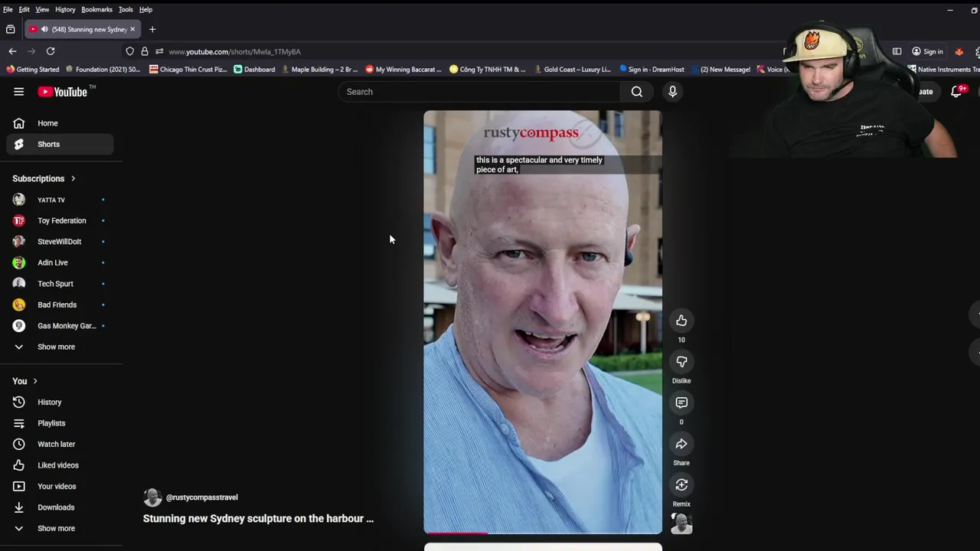
Task: Expand Show more under the You section
Action: [60, 528]
